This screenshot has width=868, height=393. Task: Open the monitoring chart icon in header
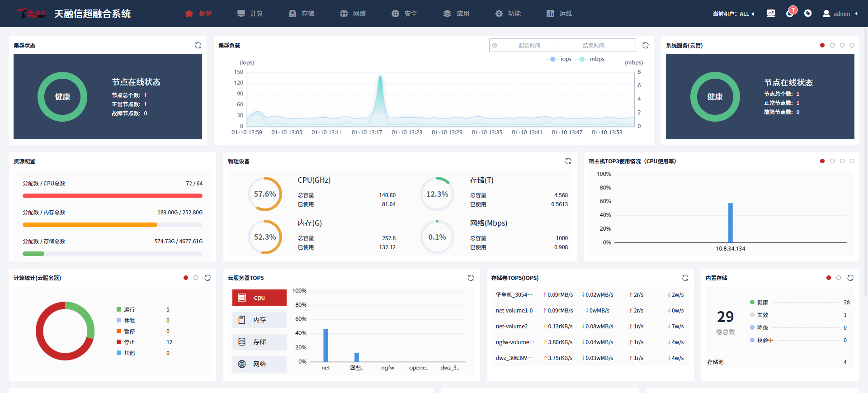click(771, 14)
